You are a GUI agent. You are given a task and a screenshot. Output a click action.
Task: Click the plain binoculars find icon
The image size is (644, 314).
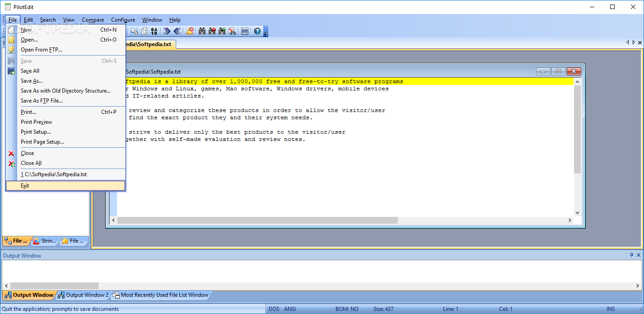202,31
